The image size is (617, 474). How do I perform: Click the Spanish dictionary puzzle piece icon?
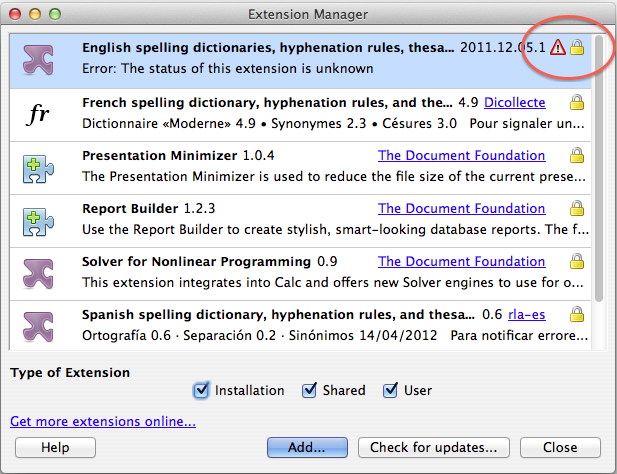(x=37, y=326)
